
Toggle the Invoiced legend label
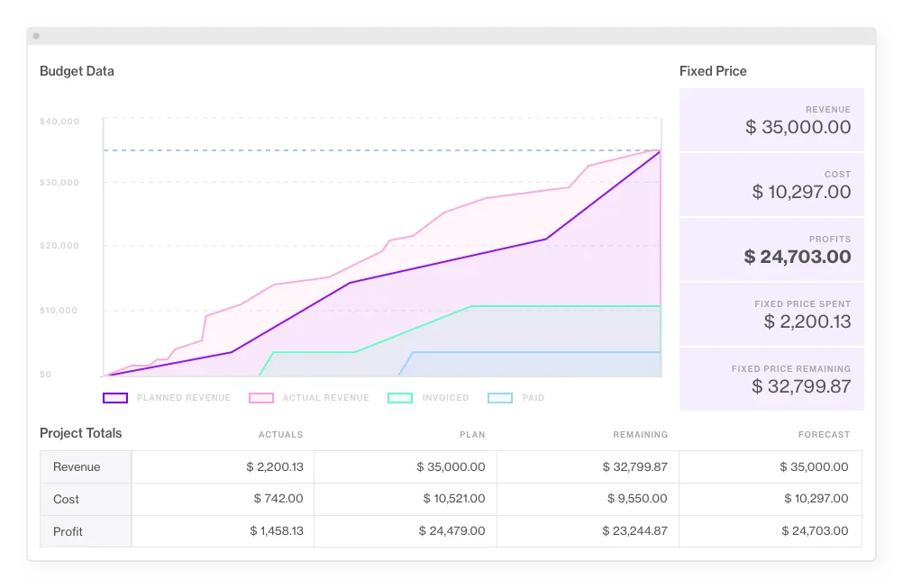446,398
